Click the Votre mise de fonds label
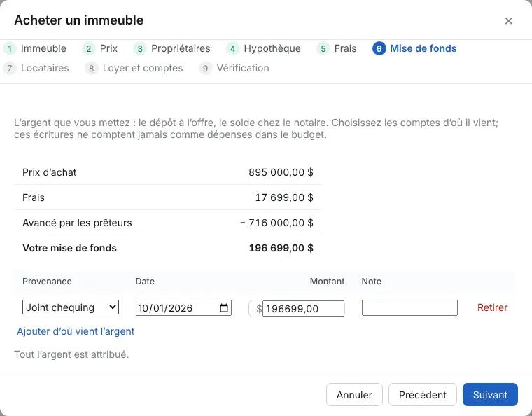Viewport: 532px width, 416px height. tap(69, 248)
